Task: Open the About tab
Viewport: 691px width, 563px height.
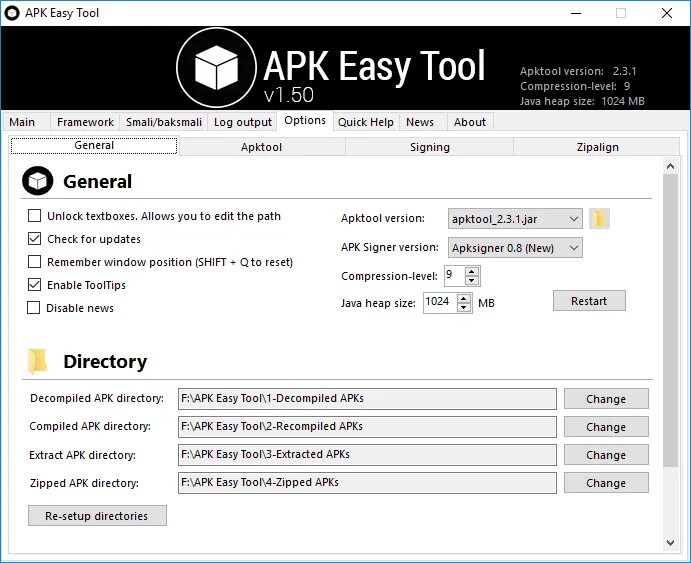Action: (470, 122)
